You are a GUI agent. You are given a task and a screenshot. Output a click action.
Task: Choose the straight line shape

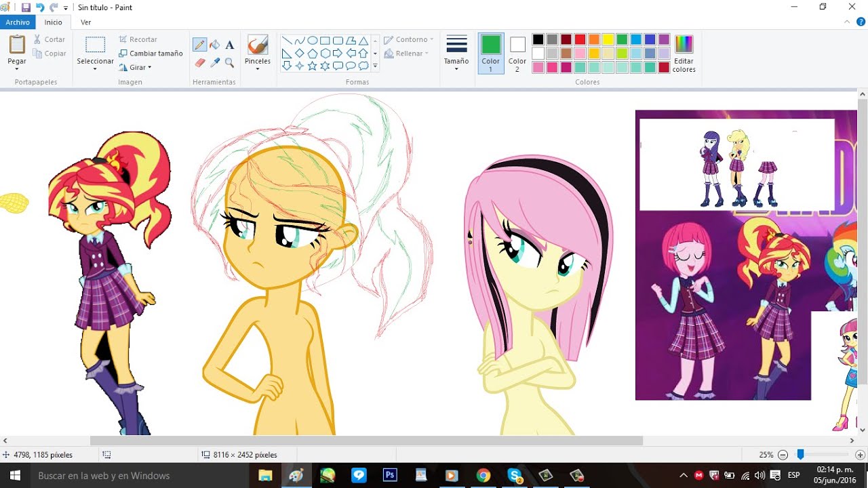pos(287,41)
